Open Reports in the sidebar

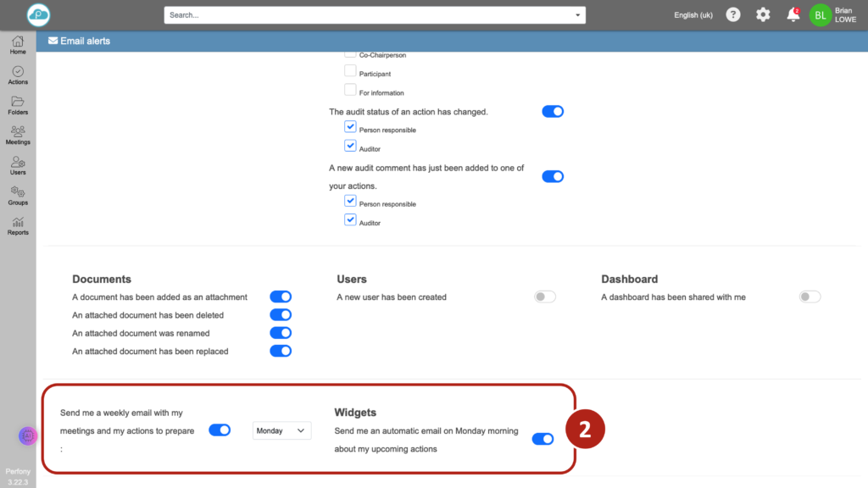[18, 226]
